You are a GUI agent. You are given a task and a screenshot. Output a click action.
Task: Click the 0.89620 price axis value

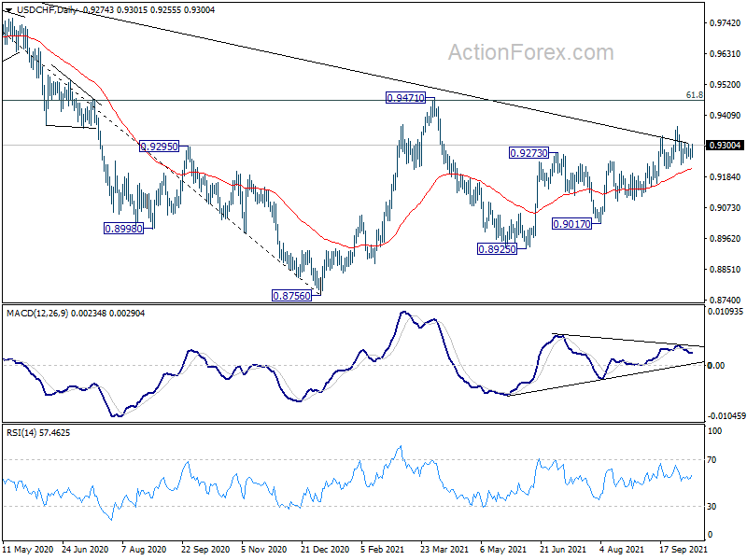tap(726, 239)
